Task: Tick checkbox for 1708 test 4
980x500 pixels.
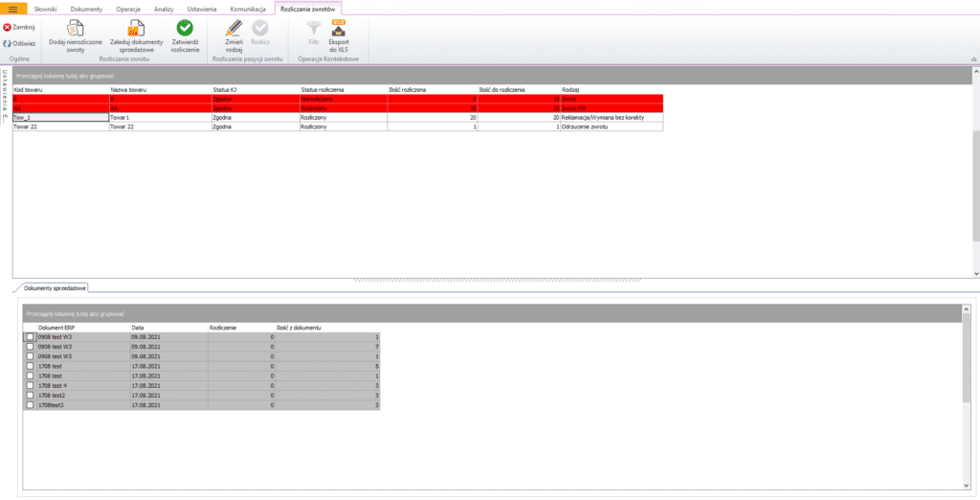Action: point(30,385)
